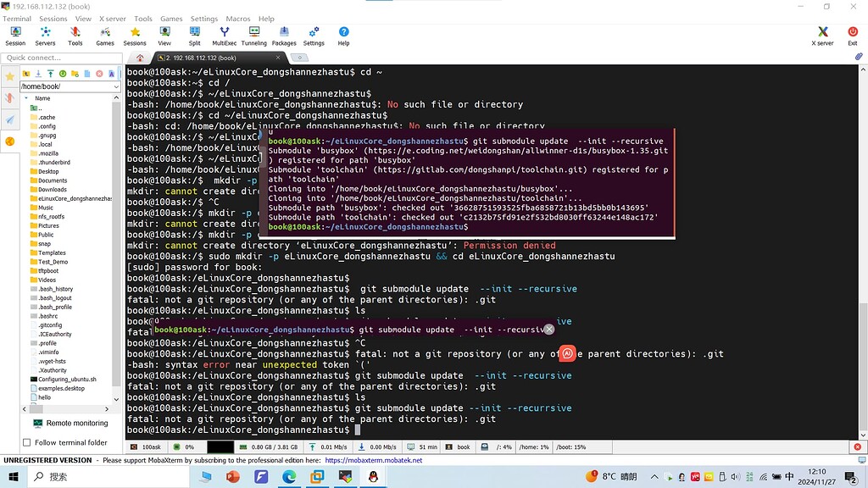Click the mobaxterm.mobatek.net subscription link

pyautogui.click(x=374, y=461)
